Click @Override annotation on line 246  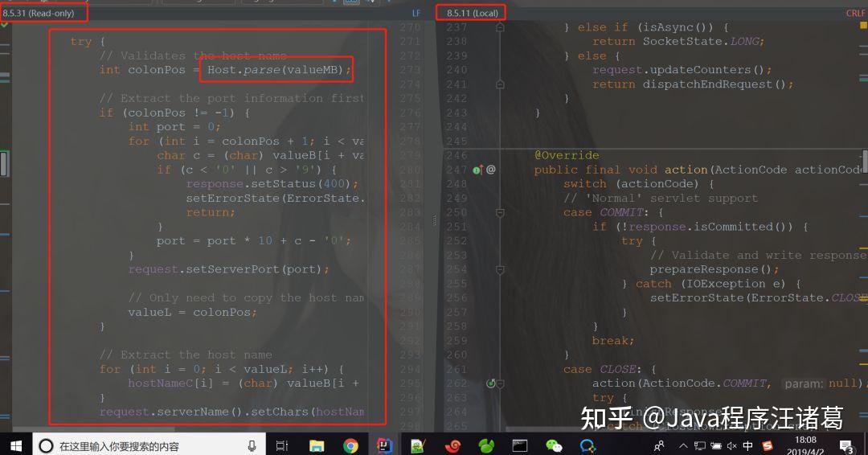tap(567, 155)
